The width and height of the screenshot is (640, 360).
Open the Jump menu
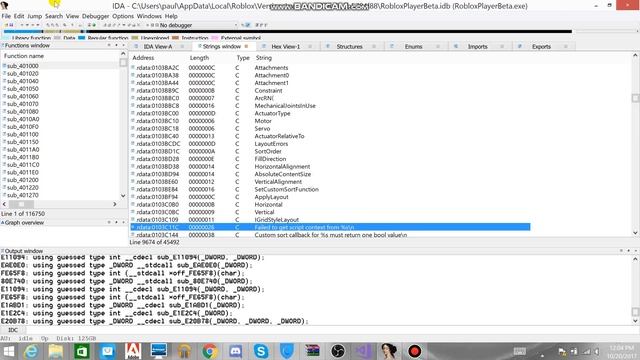pos(34,16)
